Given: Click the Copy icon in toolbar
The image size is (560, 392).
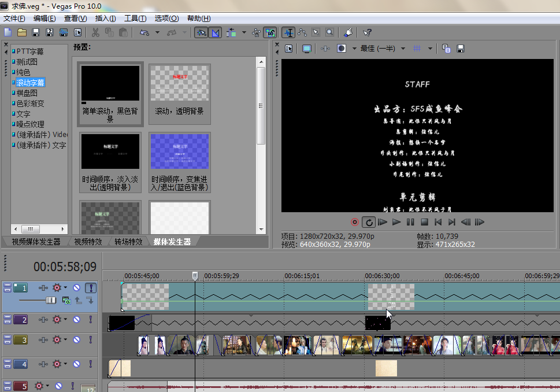Looking at the screenshot, I should (x=109, y=32).
